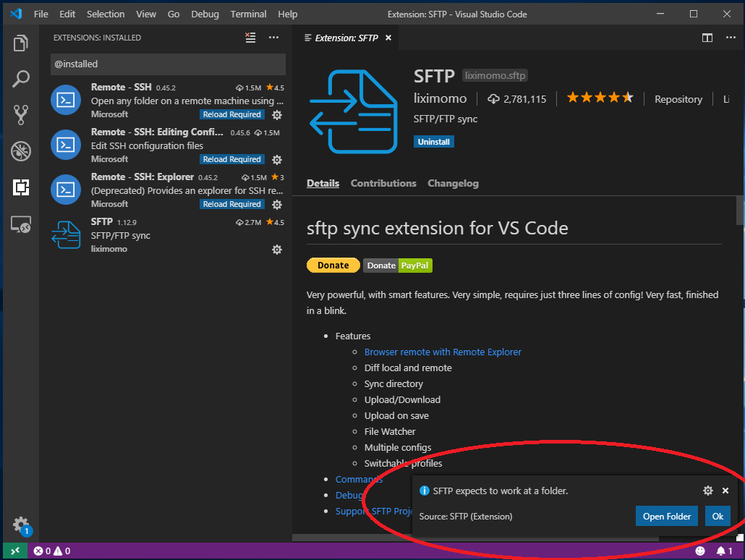Click Open Folder in notification
Image resolution: width=745 pixels, height=560 pixels.
667,517
